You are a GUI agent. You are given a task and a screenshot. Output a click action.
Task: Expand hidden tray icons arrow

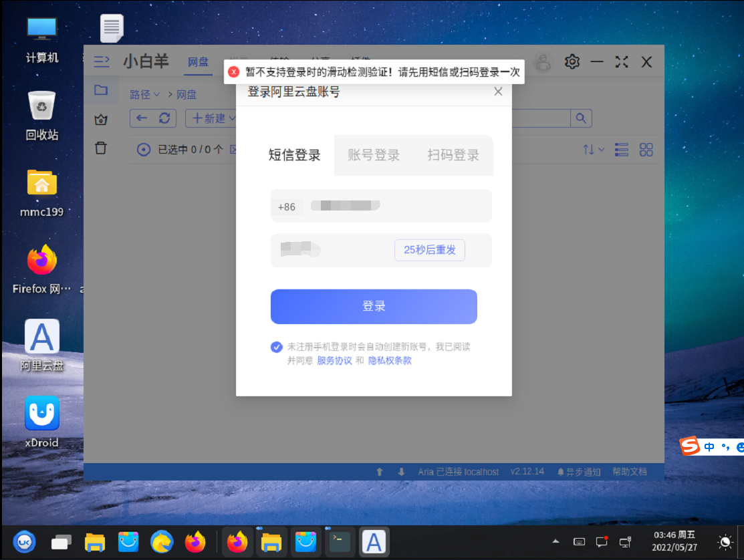[555, 541]
